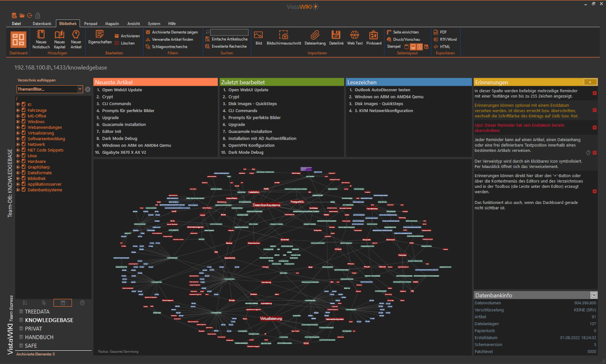
Task: Expand the Virtualisierung tree node
Action: (18, 133)
